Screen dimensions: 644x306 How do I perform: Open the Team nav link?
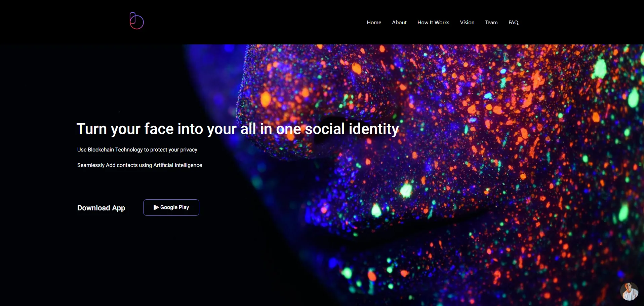[491, 23]
